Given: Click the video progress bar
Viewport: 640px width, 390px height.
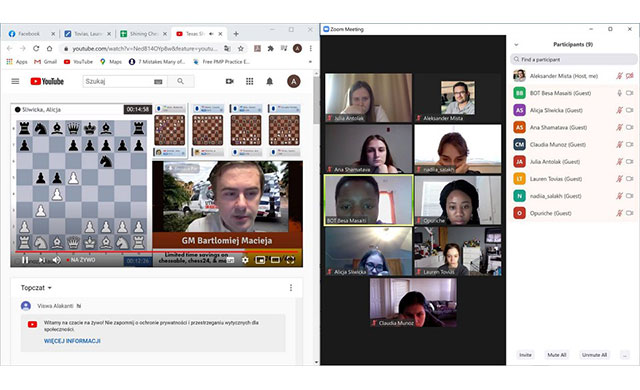Looking at the screenshot, I should click(x=157, y=251).
